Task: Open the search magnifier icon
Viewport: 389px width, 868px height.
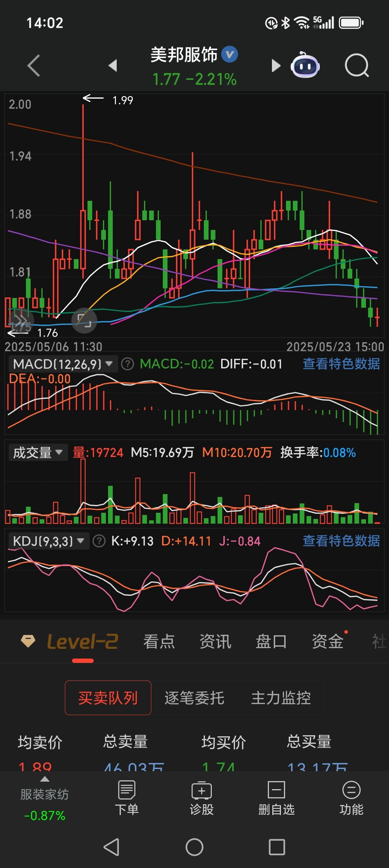Action: click(357, 65)
